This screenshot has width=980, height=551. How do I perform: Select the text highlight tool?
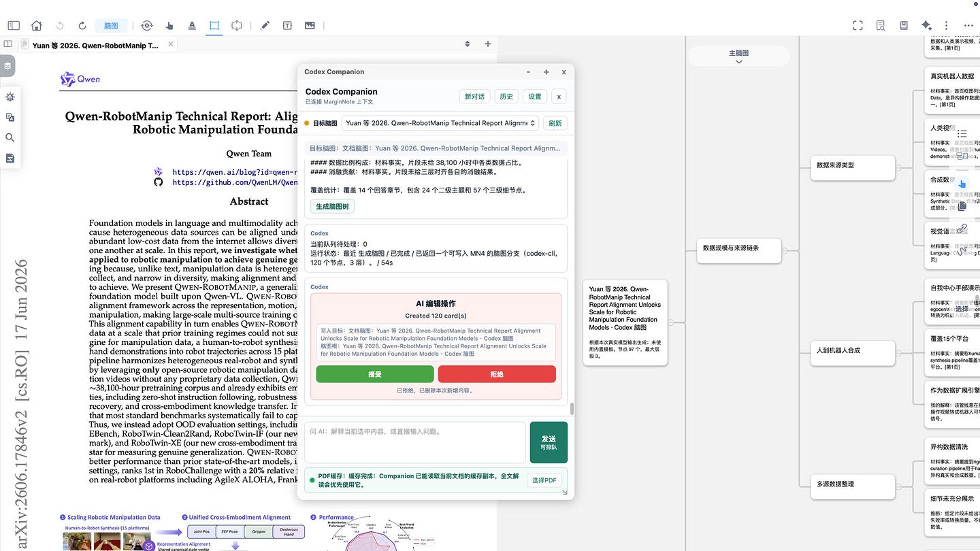click(192, 25)
